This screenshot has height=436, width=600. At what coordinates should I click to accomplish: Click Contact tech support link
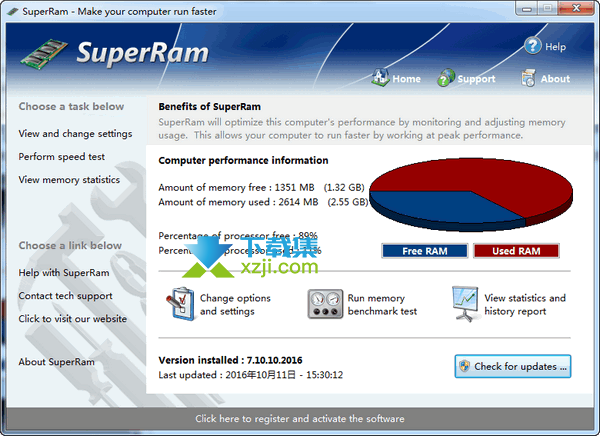coord(65,296)
